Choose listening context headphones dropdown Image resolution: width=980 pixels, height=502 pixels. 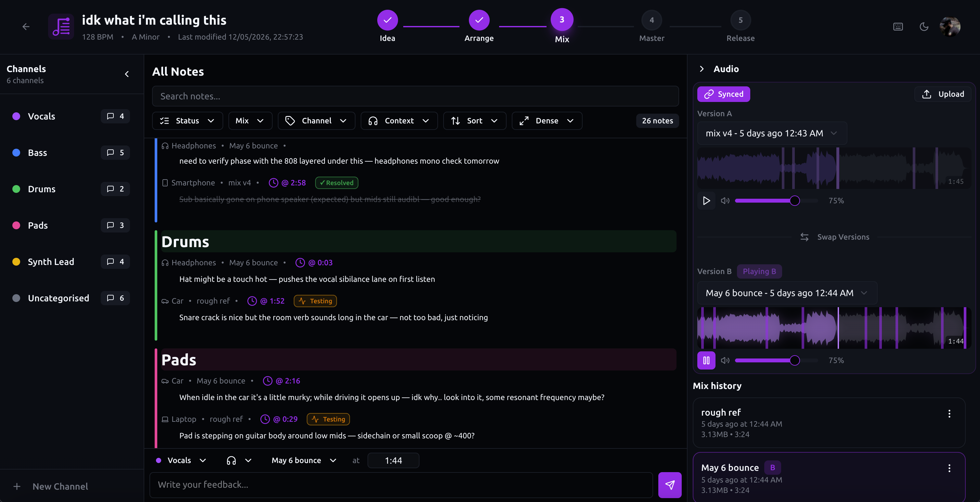tap(239, 460)
